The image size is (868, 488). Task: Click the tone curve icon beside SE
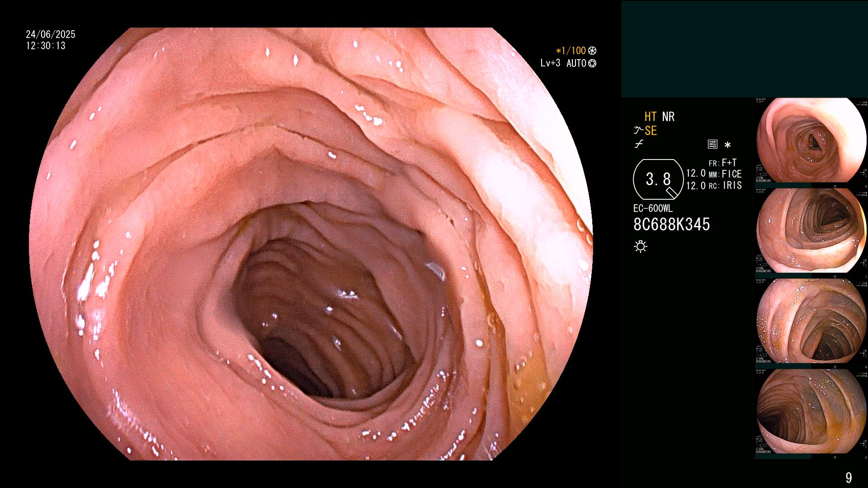638,131
